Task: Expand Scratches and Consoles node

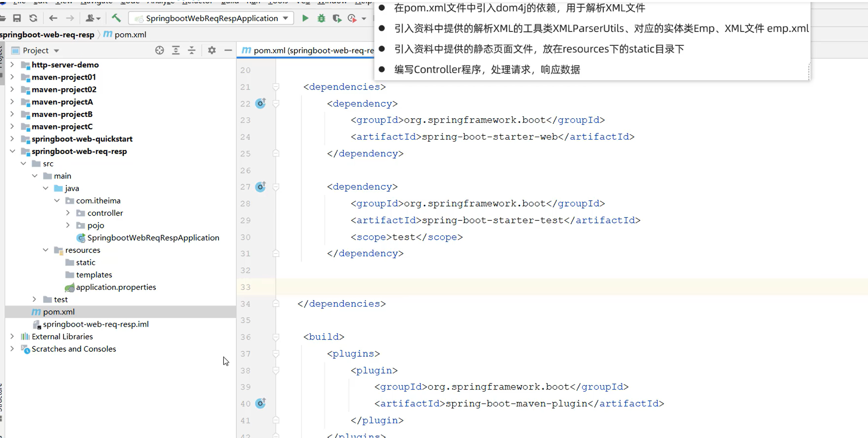Action: click(x=12, y=349)
